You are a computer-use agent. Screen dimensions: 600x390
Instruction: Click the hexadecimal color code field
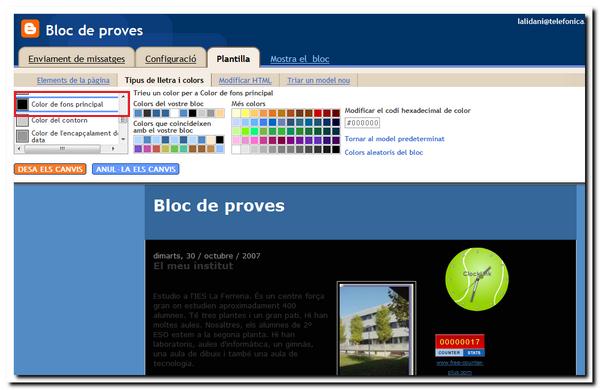pos(362,123)
